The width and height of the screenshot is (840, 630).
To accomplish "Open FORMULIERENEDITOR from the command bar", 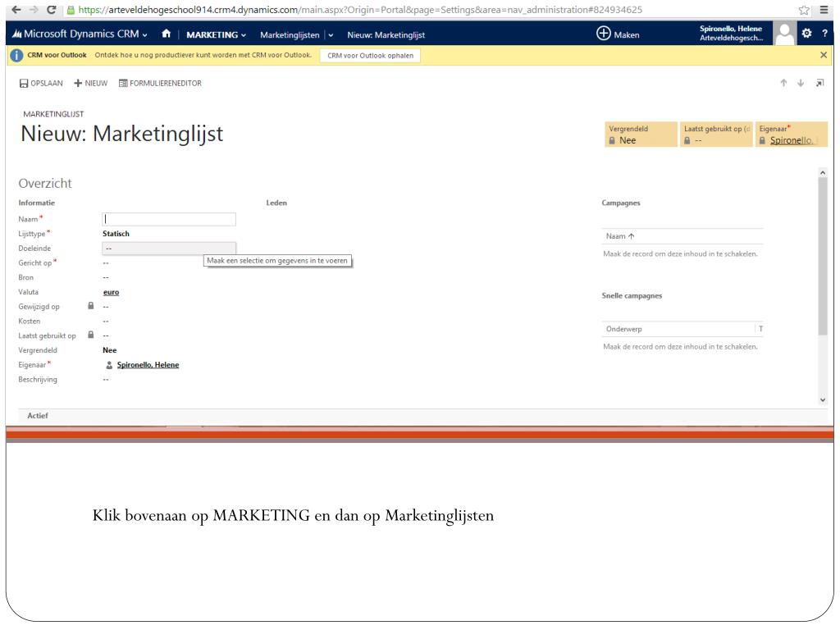I will coord(160,83).
